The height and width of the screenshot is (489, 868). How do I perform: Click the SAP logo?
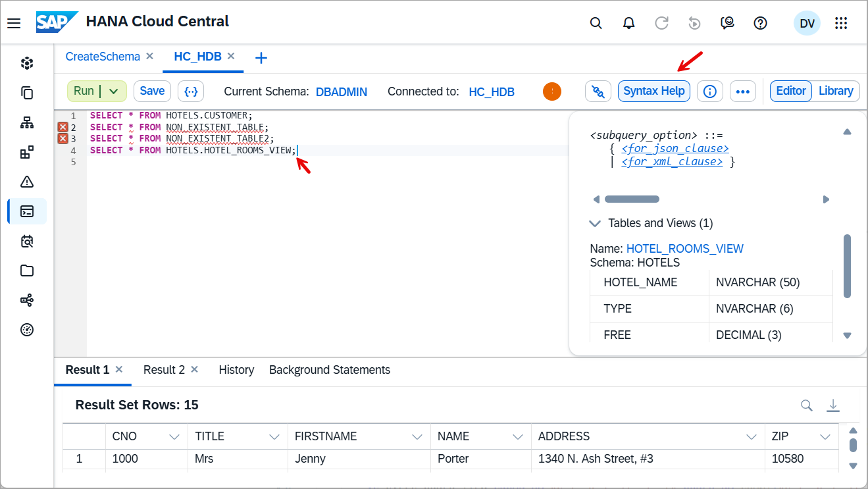[x=57, y=22]
